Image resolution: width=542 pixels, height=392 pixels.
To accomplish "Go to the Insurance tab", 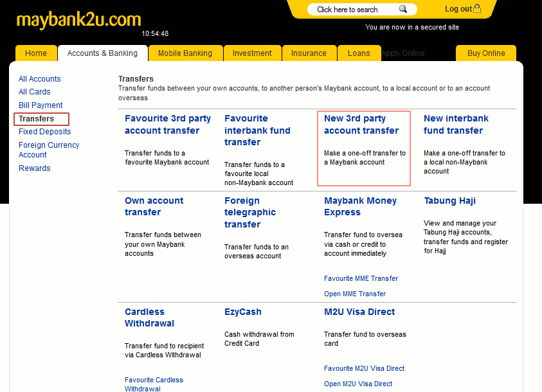I will [x=309, y=53].
